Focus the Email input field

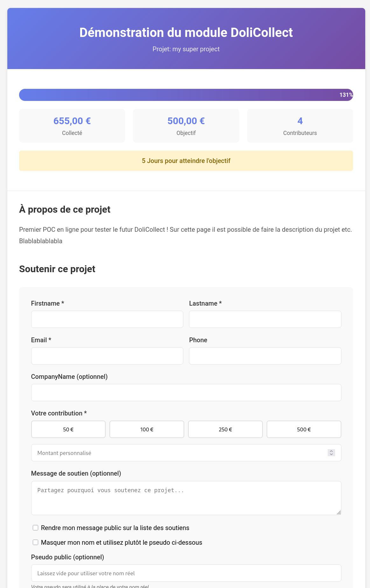coord(107,356)
